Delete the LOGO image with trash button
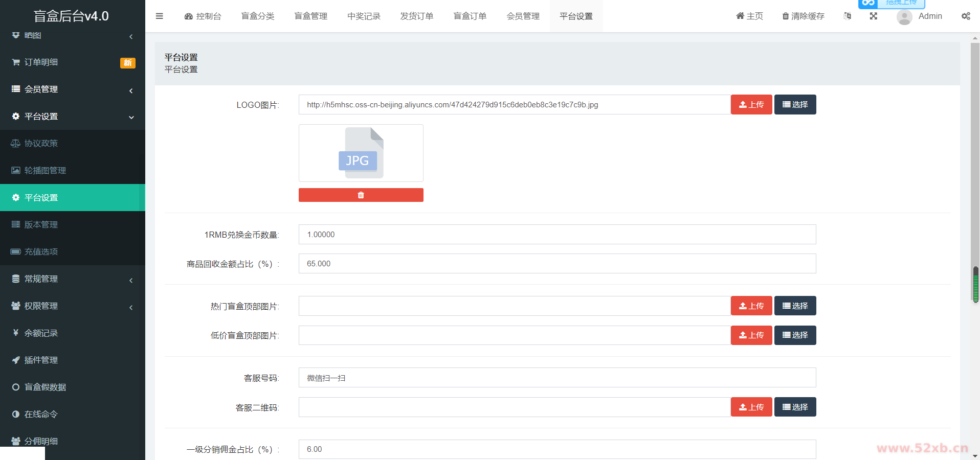The width and height of the screenshot is (980, 460). [x=361, y=195]
